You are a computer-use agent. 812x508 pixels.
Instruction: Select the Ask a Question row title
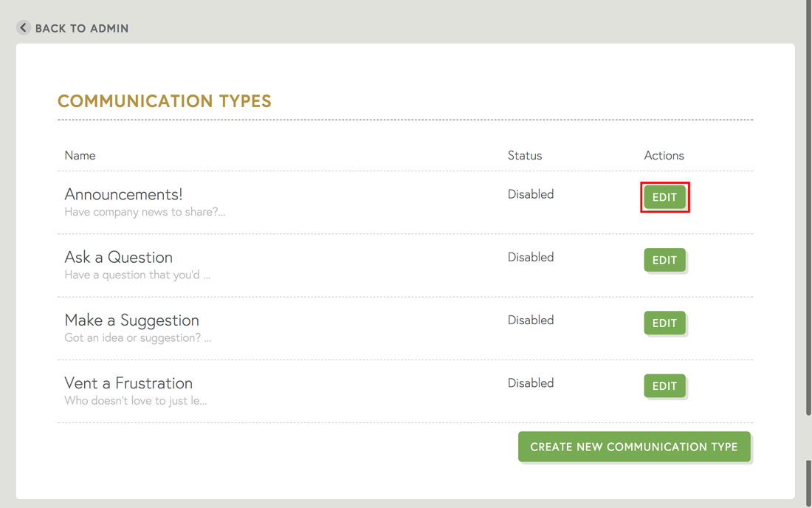[x=118, y=257]
